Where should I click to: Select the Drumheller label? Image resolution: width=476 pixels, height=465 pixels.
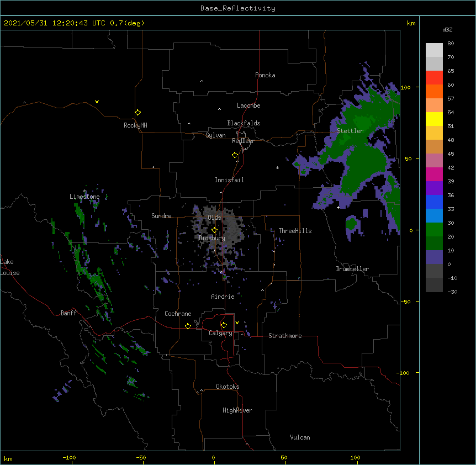(x=352, y=269)
